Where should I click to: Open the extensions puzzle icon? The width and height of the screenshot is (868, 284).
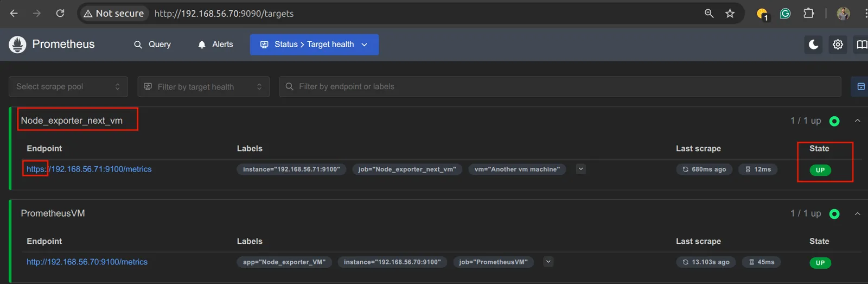click(808, 13)
